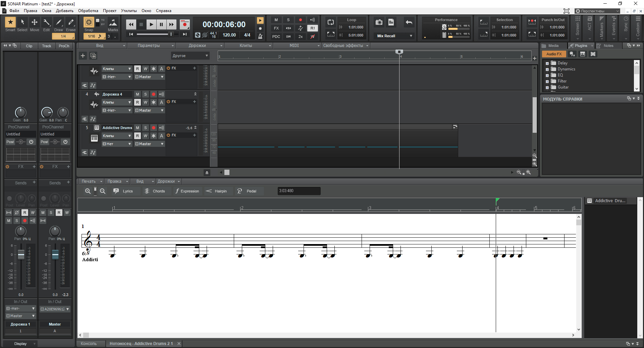
Task: Mute track Дорожка 4
Action: pyautogui.click(x=138, y=94)
